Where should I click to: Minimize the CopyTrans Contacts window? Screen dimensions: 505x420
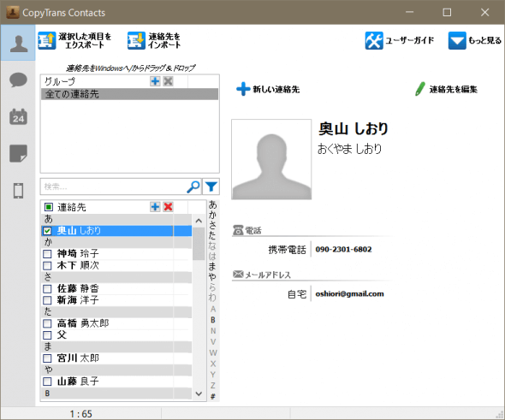pos(409,12)
